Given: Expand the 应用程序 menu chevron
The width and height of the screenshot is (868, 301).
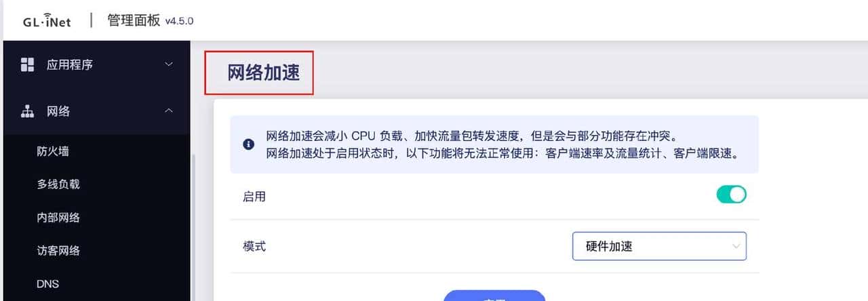Looking at the screenshot, I should 169,64.
